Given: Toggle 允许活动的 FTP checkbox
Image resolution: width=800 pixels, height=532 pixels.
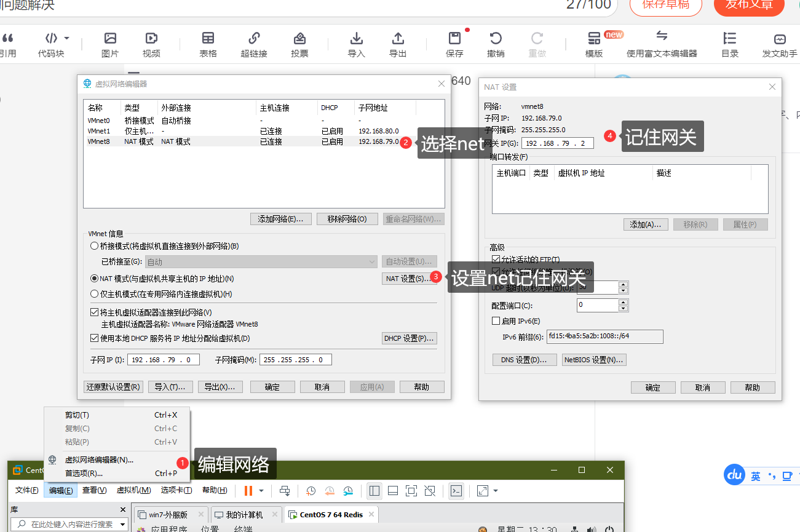Looking at the screenshot, I should click(496, 260).
